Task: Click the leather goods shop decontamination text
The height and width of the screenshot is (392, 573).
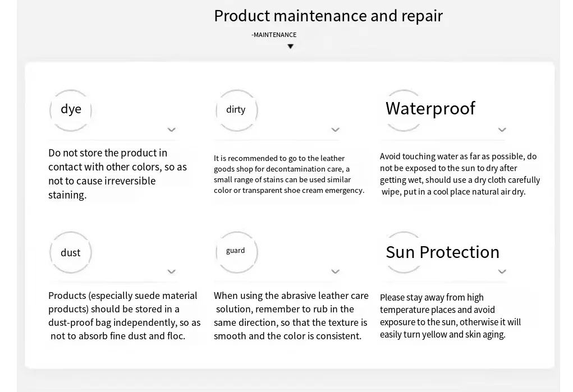Action: 288,174
